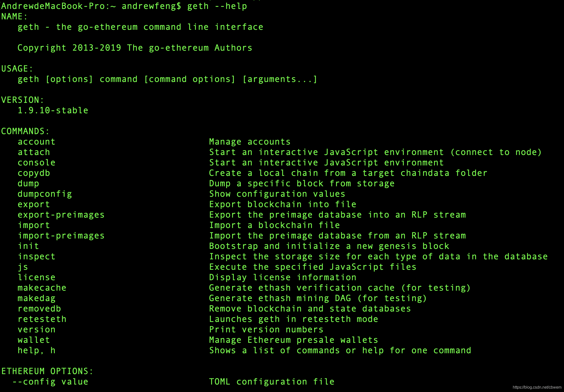Click the 'makedag' command name
The image size is (564, 392).
click(37, 298)
